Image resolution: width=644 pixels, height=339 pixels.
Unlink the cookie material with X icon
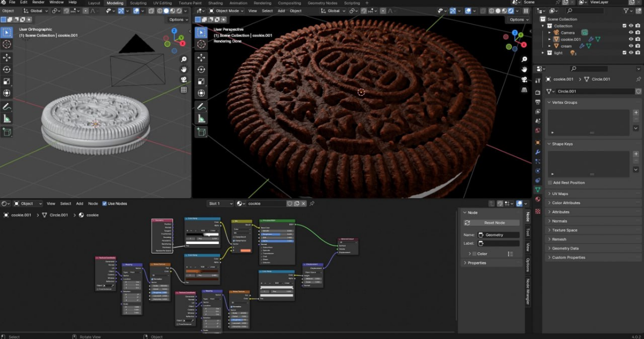pyautogui.click(x=304, y=204)
